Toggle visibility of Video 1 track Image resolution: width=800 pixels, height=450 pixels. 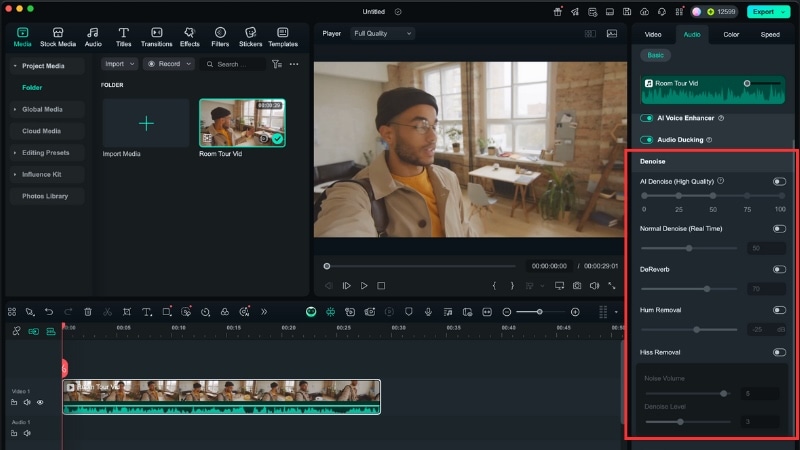[40, 403]
